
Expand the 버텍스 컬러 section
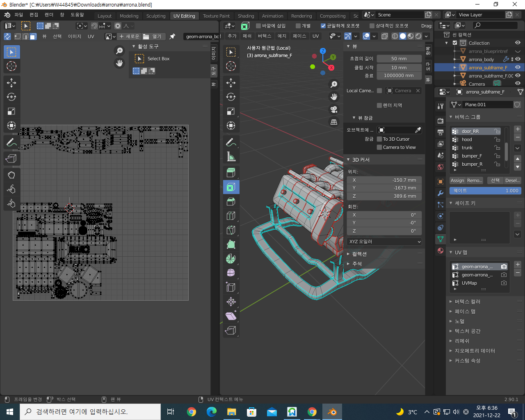[451, 301]
